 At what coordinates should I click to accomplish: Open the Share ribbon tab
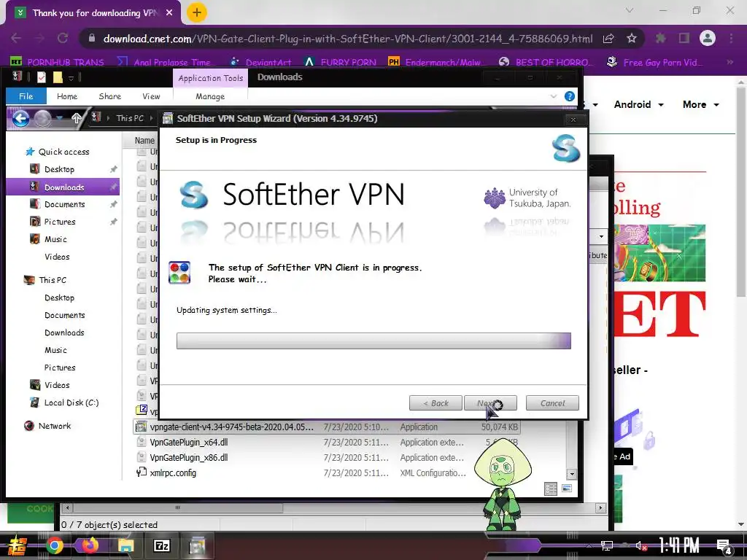(x=109, y=96)
